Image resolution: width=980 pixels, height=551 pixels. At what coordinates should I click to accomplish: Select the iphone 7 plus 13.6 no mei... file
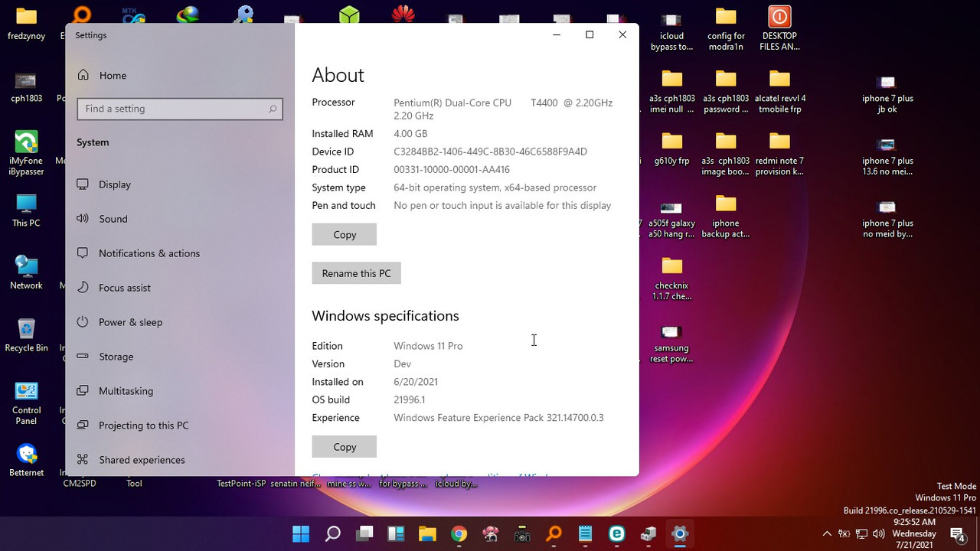(887, 155)
